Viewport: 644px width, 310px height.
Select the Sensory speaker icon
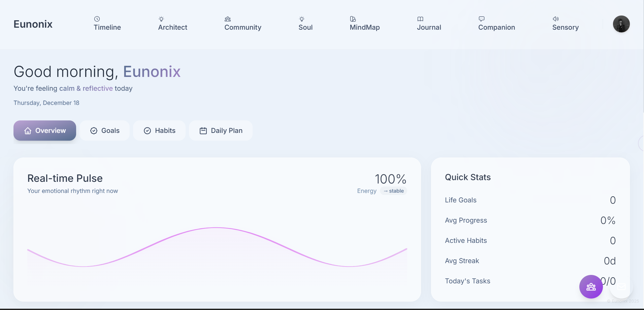[556, 19]
